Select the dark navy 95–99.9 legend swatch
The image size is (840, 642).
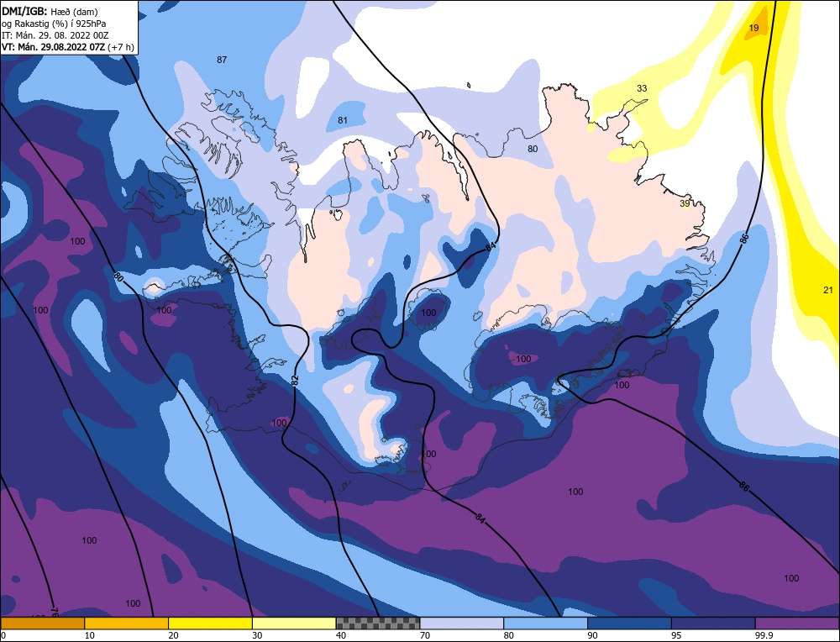(x=713, y=623)
